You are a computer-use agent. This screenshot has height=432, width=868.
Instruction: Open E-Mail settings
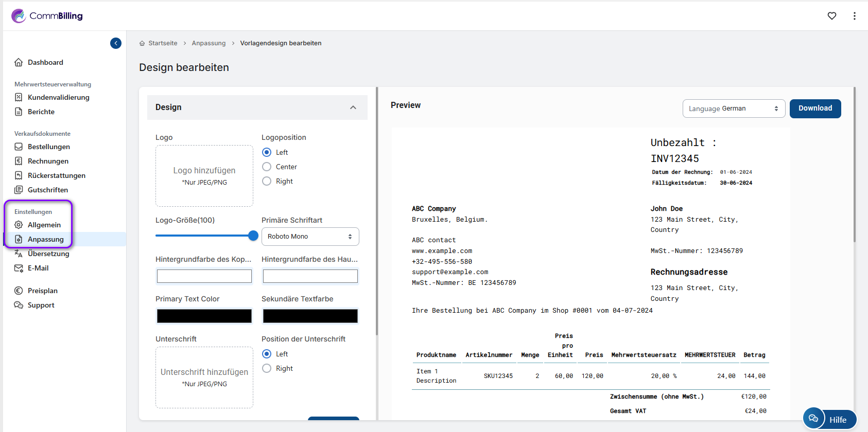(x=38, y=268)
